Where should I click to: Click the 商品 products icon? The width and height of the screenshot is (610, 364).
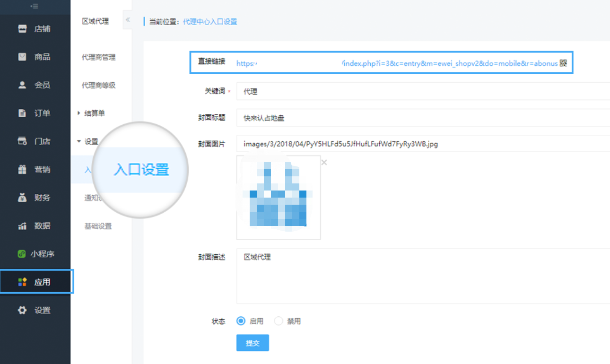pyautogui.click(x=22, y=57)
